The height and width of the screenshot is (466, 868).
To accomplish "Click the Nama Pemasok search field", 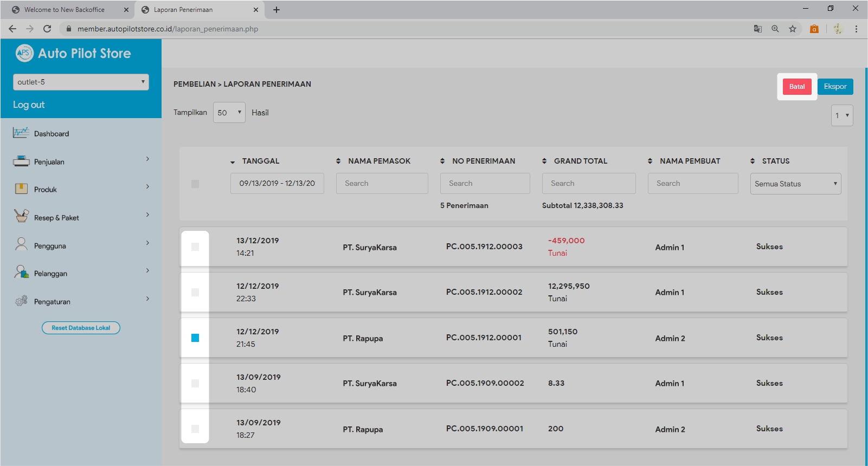I will coord(382,184).
